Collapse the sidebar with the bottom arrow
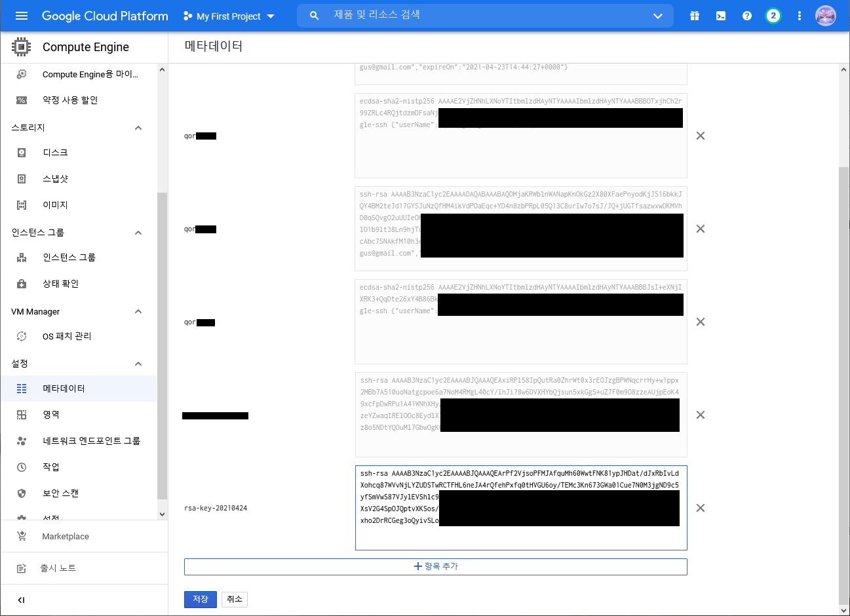 [21, 600]
